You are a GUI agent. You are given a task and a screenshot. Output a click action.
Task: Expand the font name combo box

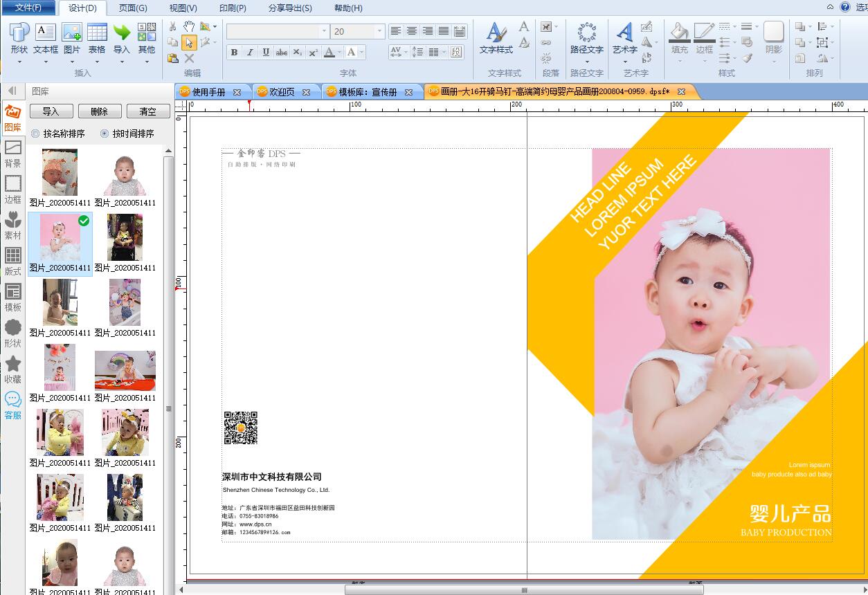click(x=324, y=31)
